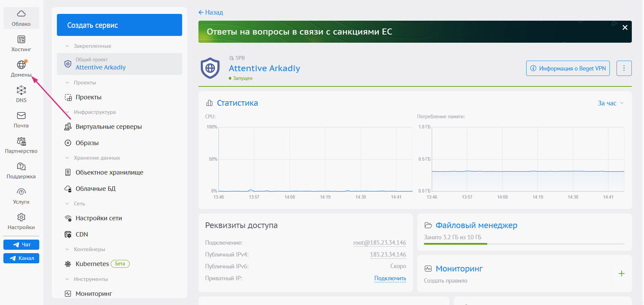Image resolution: width=644 pixels, height=305 pixels.
Task: Click the Образы disc icon
Action: point(68,143)
